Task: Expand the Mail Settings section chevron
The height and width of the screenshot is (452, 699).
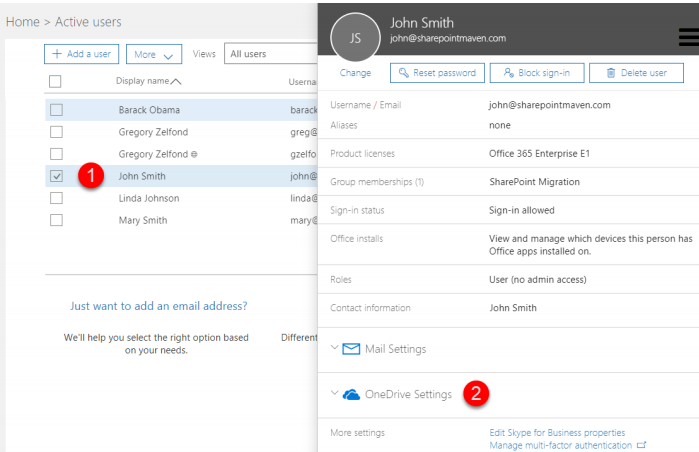Action: coord(334,347)
